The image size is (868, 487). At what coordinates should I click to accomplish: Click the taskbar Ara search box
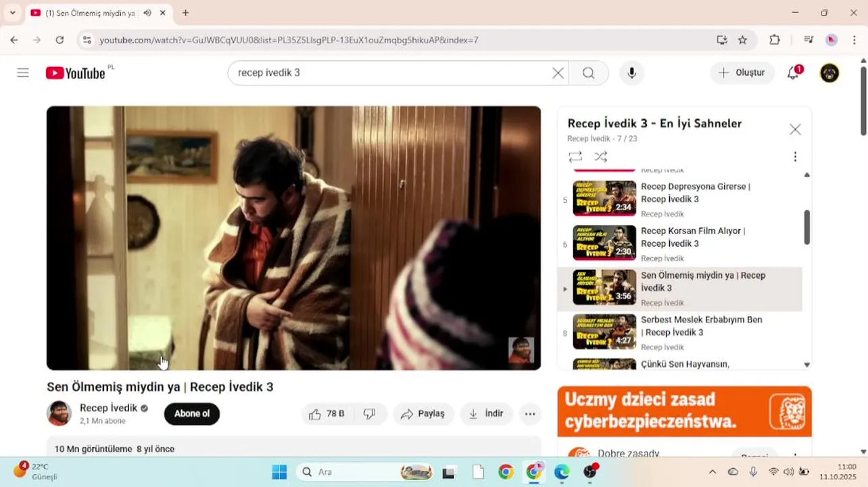(366, 472)
